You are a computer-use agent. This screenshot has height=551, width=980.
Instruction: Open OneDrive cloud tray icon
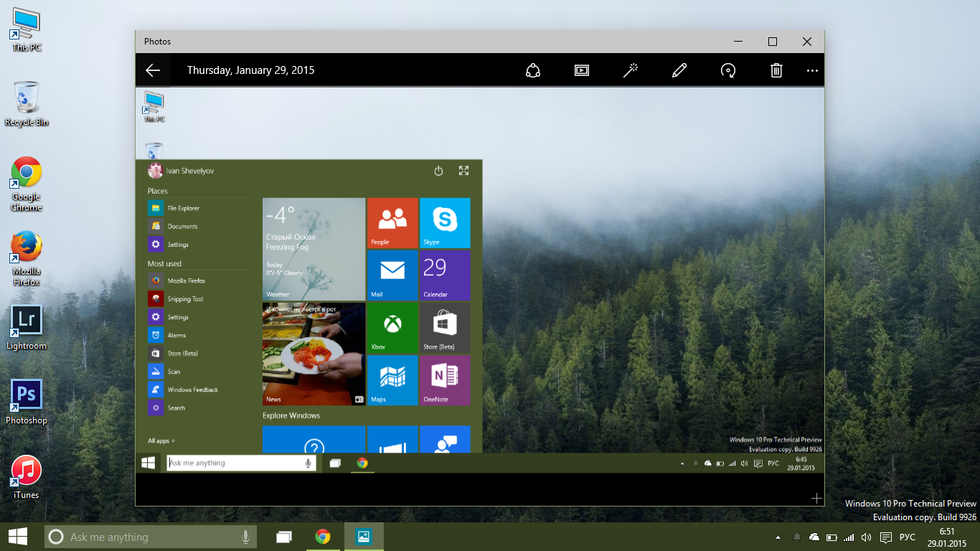pos(814,537)
